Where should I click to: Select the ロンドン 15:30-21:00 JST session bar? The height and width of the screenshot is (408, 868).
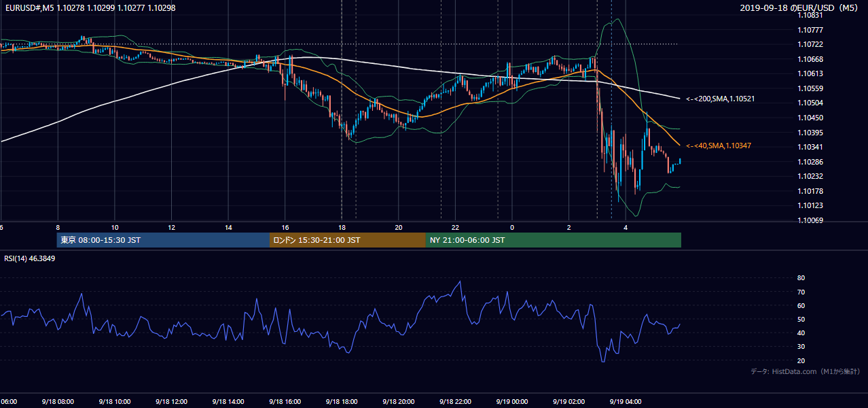[348, 240]
